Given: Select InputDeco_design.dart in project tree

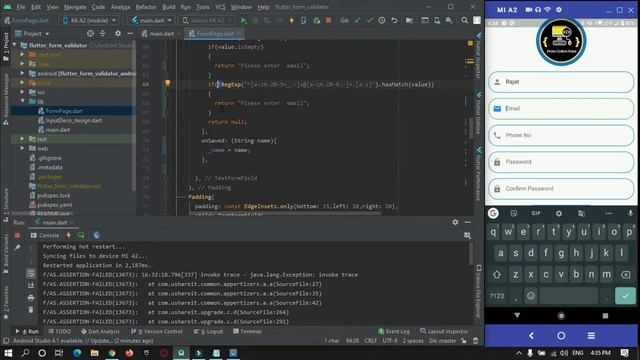Looking at the screenshot, I should (74, 120).
